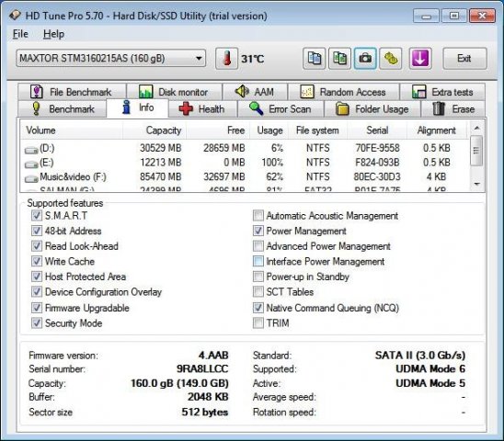Click the thermometer temperature icon

tap(226, 59)
